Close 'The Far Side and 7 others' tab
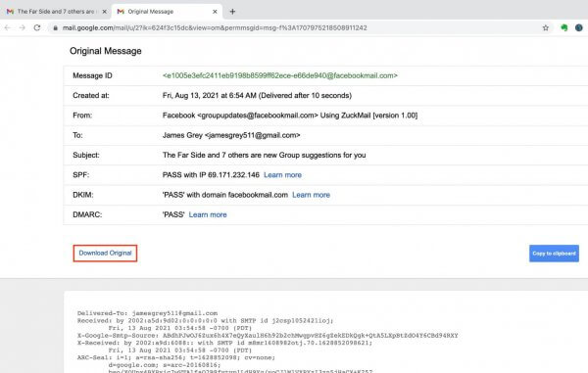 [x=104, y=12]
